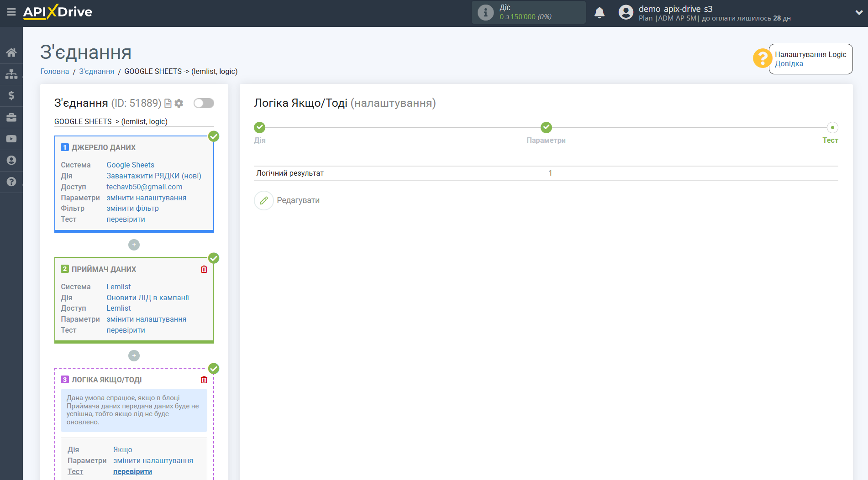Open the connections sitemap sidebar icon
Viewport: 868px width, 480px height.
pos(11,74)
